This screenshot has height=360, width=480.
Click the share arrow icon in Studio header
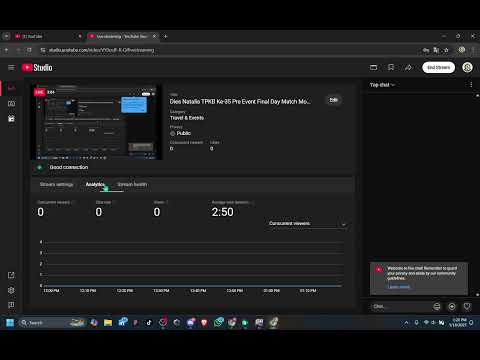tap(408, 68)
